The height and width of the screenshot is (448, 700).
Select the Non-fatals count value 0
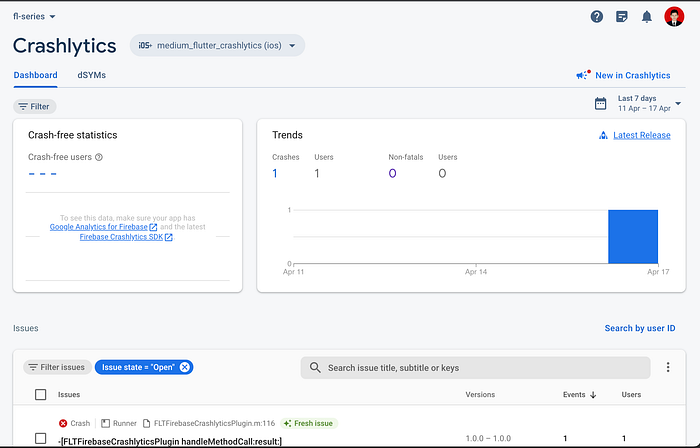392,173
